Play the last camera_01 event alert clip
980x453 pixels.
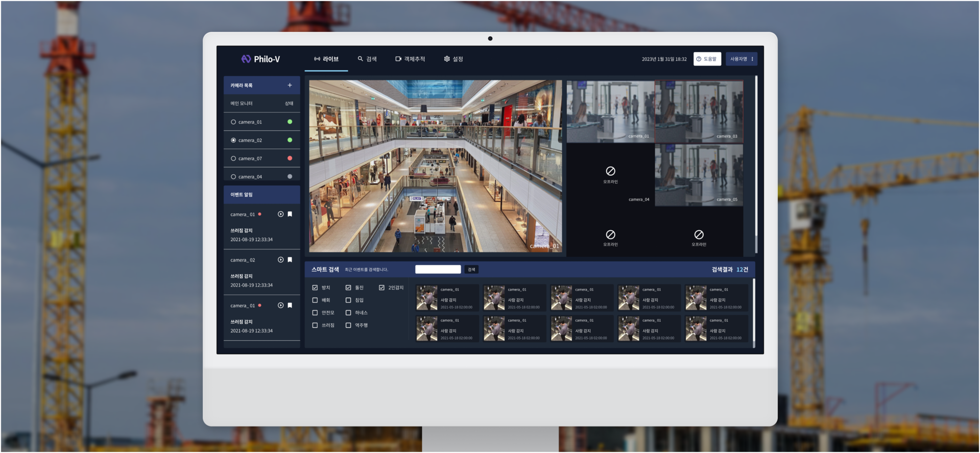(280, 305)
